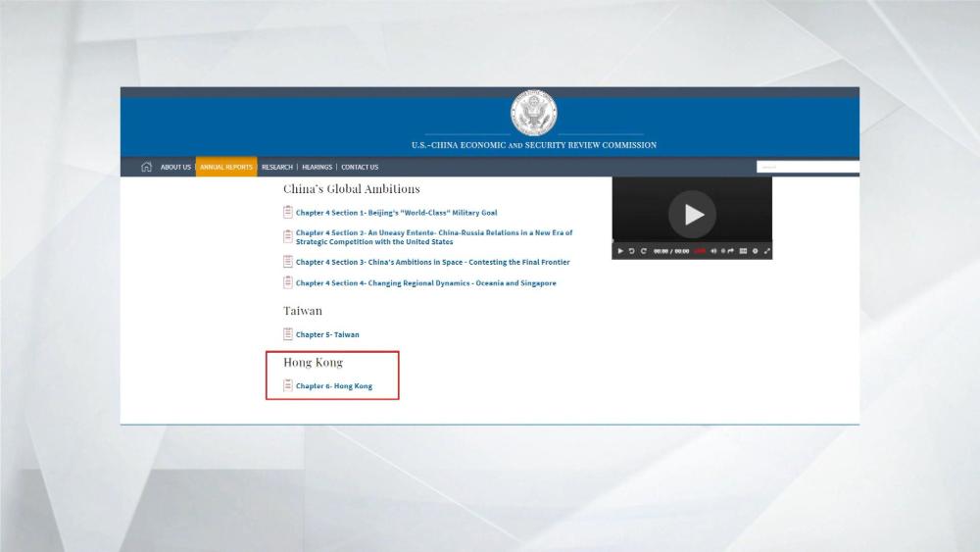The image size is (980, 552).
Task: Open Chapter 4 Section 4 Oceania and Singapore
Action: (x=425, y=283)
